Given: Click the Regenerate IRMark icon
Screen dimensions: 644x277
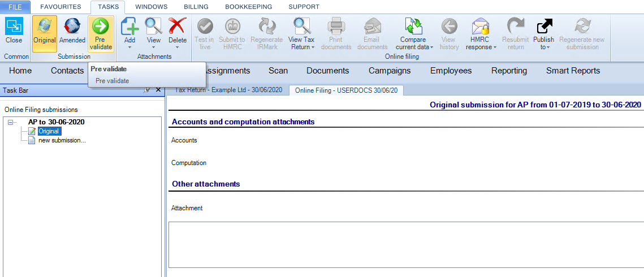Looking at the screenshot, I should (x=266, y=27).
